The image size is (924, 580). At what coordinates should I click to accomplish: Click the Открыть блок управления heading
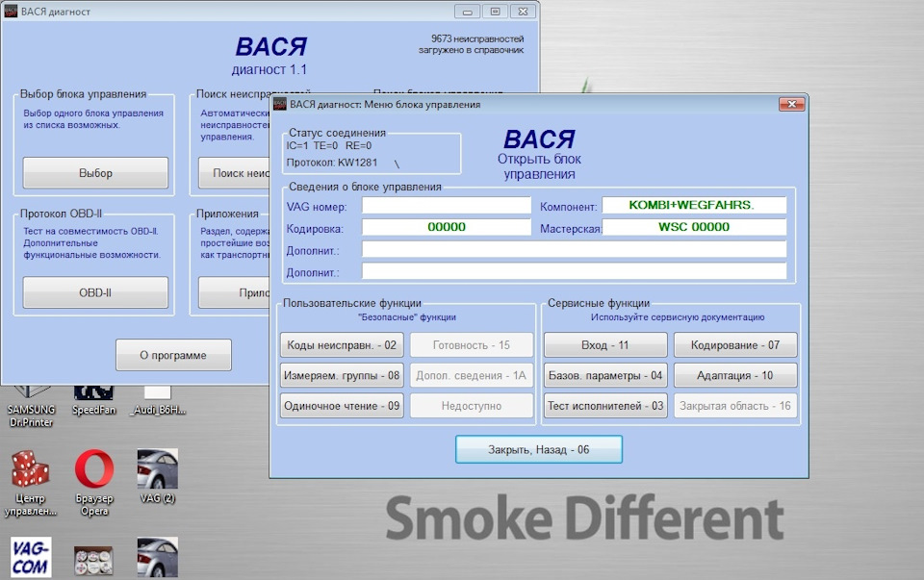(x=539, y=166)
